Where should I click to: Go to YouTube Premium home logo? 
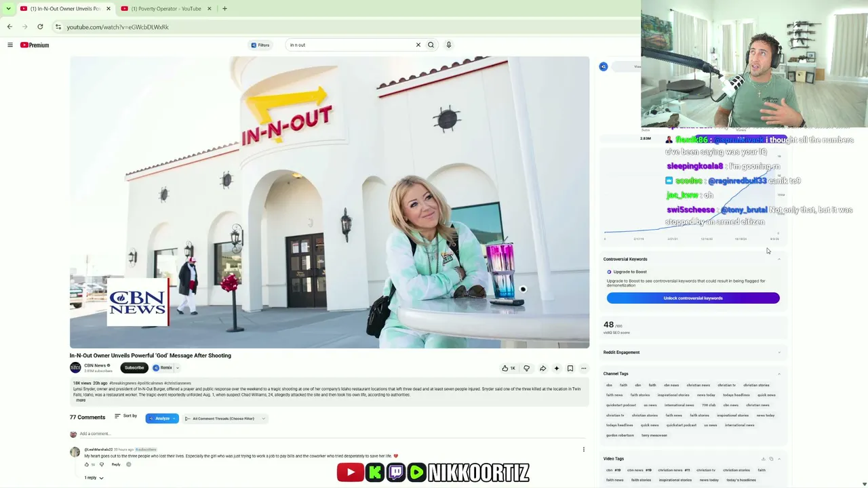(x=35, y=45)
